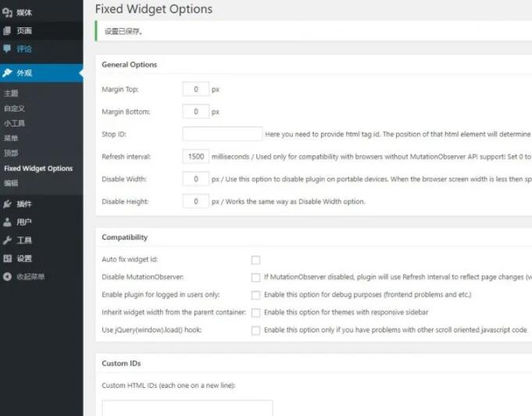
Task: Toggle Use jQuery(window).load() hook checkbox
Action: (255, 330)
